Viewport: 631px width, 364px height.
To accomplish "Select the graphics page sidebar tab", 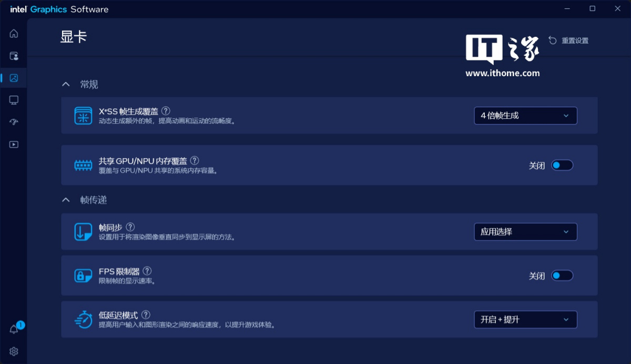I will click(x=14, y=78).
